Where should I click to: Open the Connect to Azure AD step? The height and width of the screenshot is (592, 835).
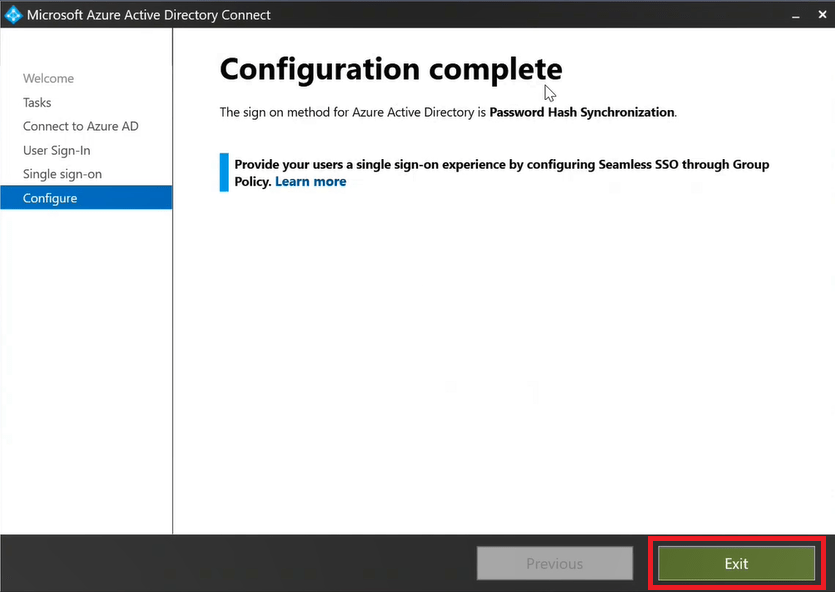pos(80,126)
